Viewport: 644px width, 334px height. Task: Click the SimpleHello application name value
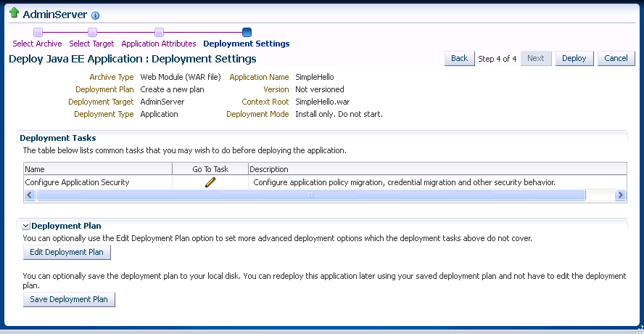pyautogui.click(x=315, y=77)
